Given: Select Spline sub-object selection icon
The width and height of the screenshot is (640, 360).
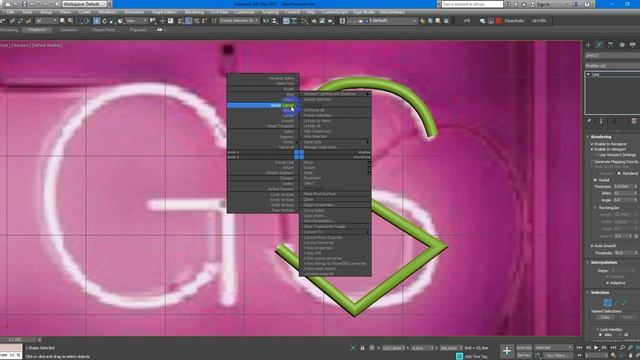Looking at the screenshot, I should [x=625, y=302].
